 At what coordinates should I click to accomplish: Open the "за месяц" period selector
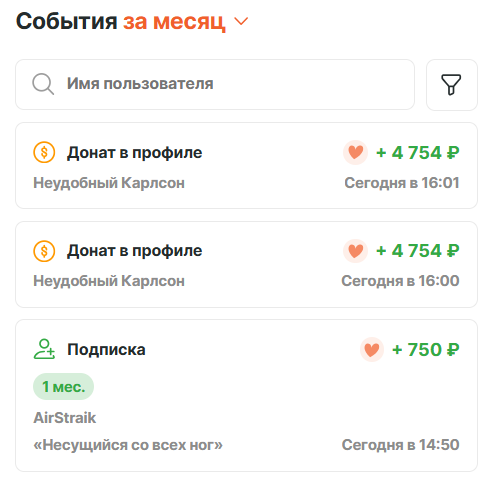click(x=174, y=22)
